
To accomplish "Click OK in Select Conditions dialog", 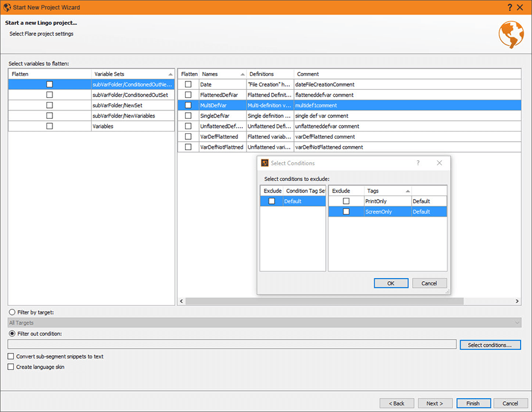I will [x=391, y=284].
